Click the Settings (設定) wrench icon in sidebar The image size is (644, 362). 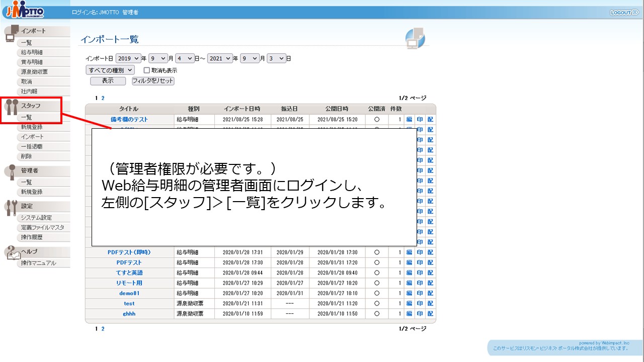[12, 207]
